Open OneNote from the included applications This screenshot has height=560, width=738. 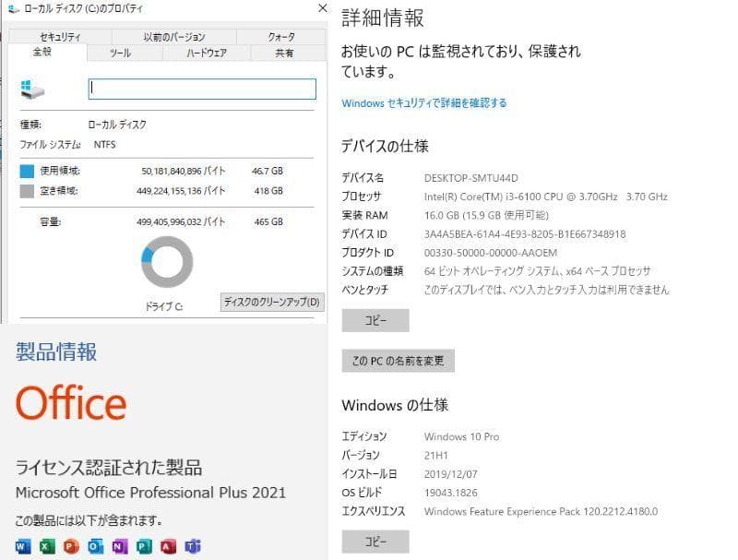pos(121,549)
